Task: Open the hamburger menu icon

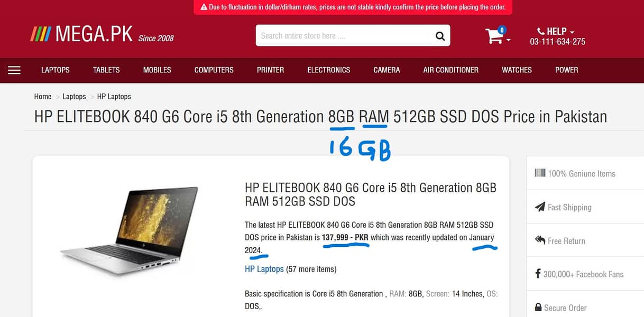Action: tap(14, 70)
